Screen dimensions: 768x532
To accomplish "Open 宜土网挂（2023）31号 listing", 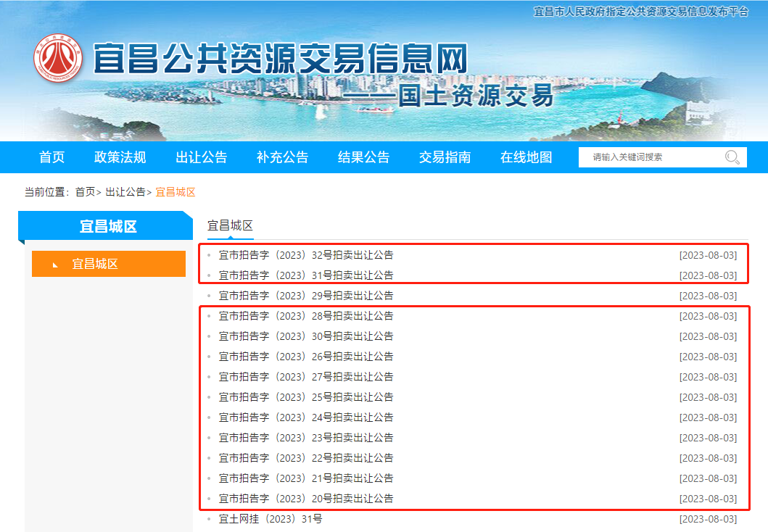I will (271, 519).
